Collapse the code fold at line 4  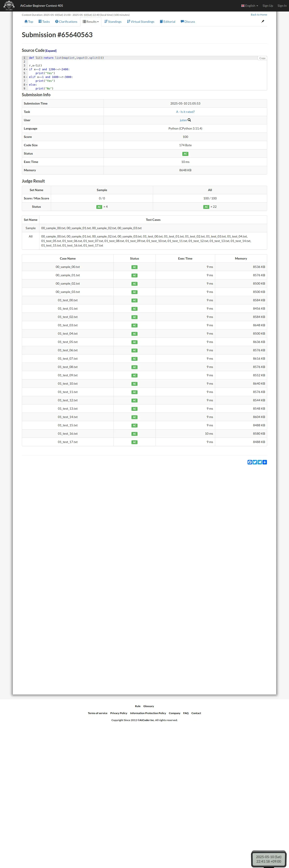(x=27, y=69)
